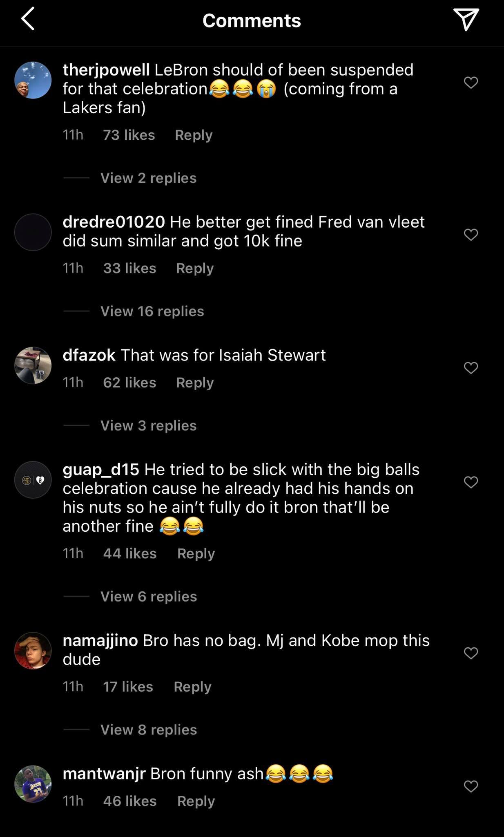The height and width of the screenshot is (837, 504).
Task: Like therjpowell's comment with the heart
Action: [471, 83]
